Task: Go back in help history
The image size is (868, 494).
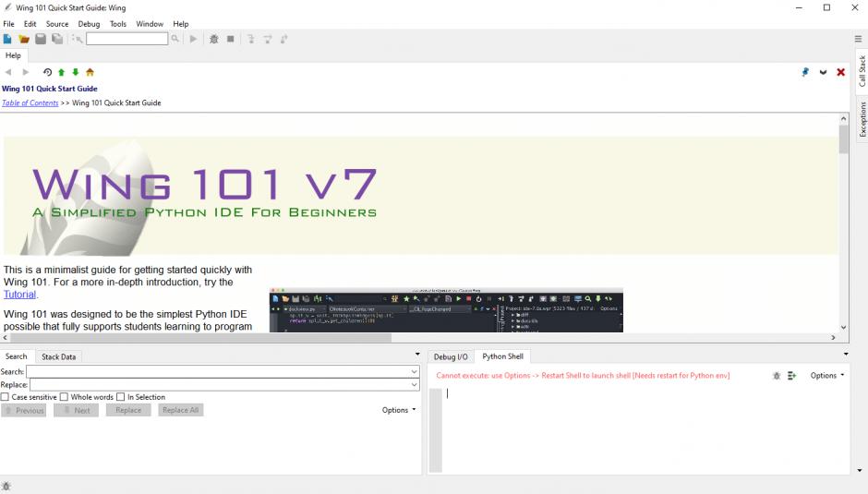Action: coord(8,72)
